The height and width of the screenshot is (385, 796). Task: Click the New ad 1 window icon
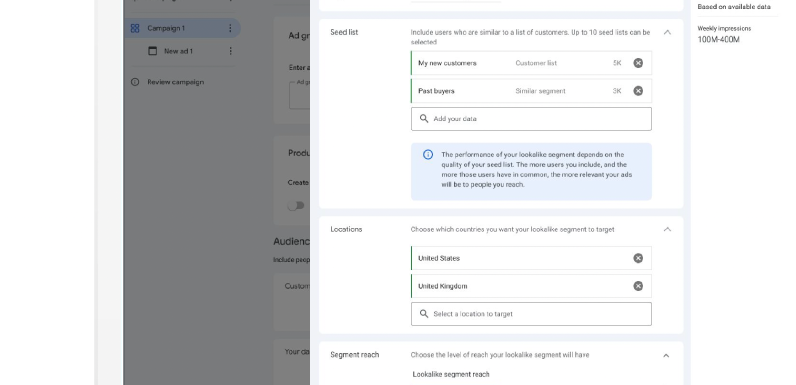coord(152,51)
